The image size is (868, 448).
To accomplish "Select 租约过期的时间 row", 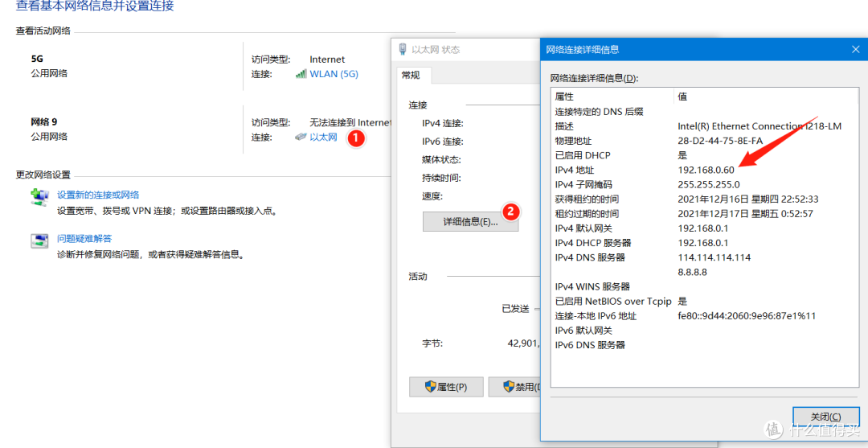I will [706, 214].
